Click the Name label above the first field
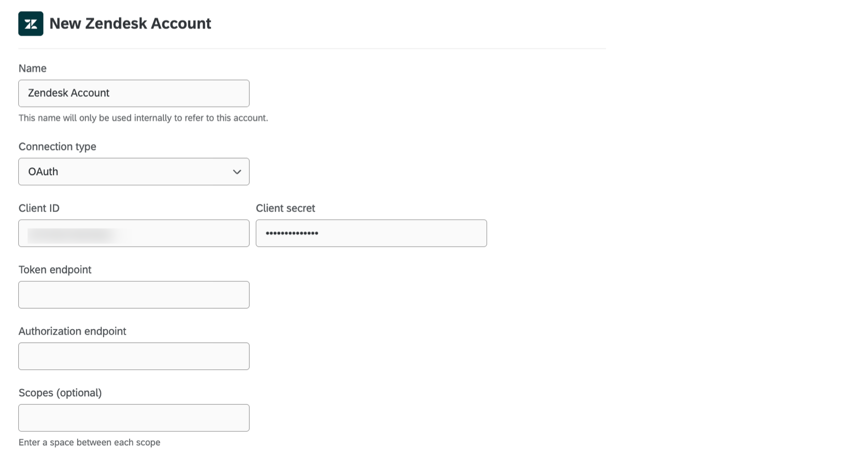The height and width of the screenshot is (454, 868). [x=32, y=68]
